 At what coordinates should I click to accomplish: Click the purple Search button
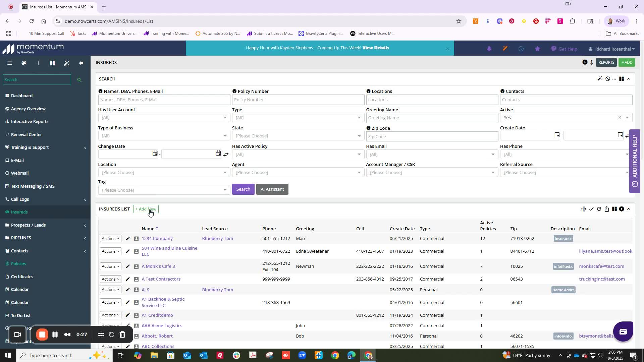point(243,189)
